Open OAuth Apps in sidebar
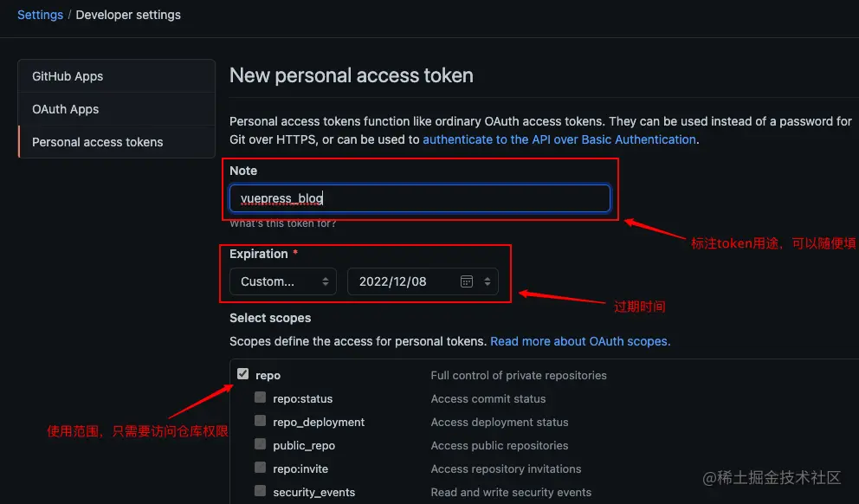Screen dimensions: 859x504 (66, 109)
